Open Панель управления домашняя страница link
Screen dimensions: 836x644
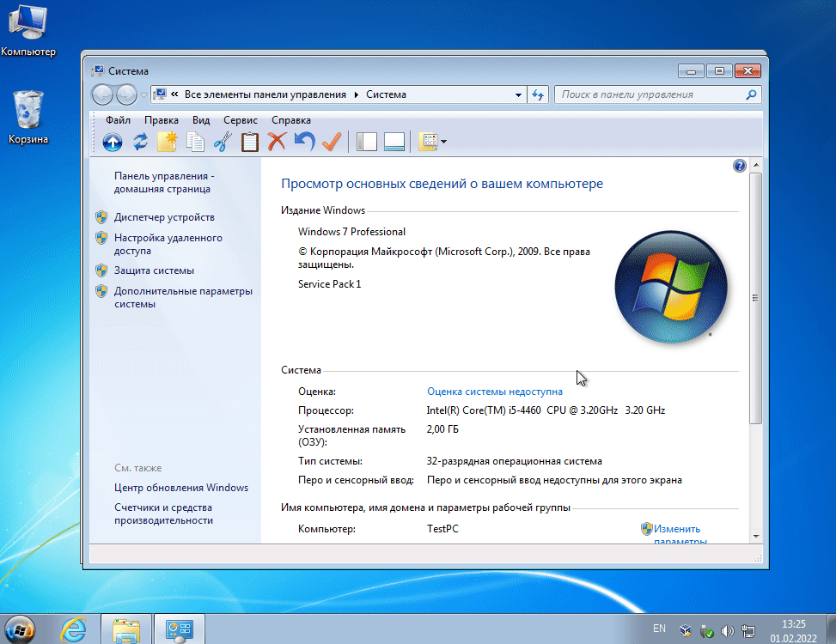(x=164, y=182)
